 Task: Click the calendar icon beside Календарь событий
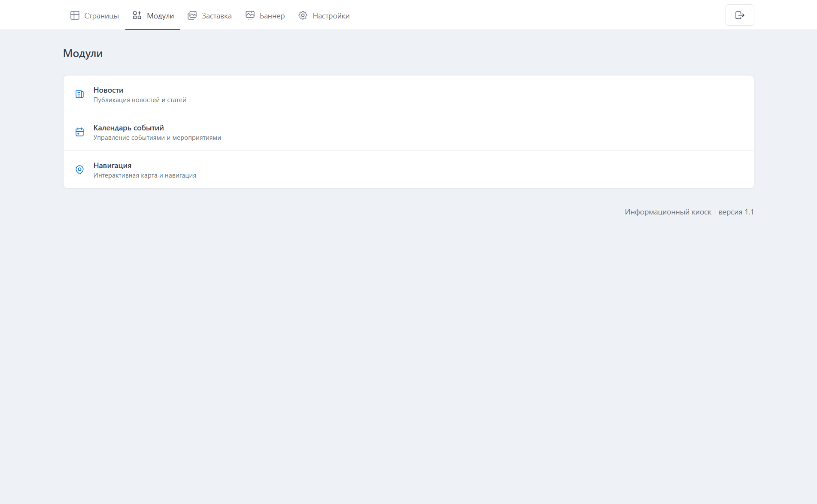pos(79,132)
